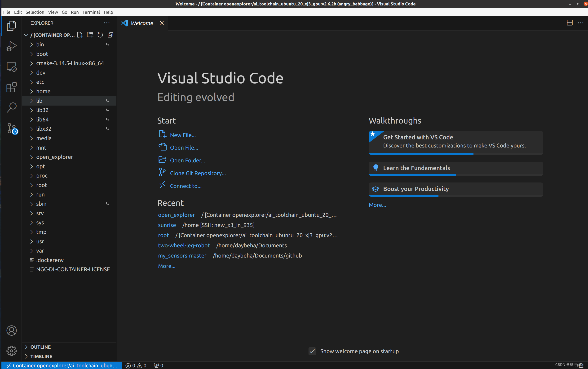Click the Open File... link
588x369 pixels.
[184, 148]
